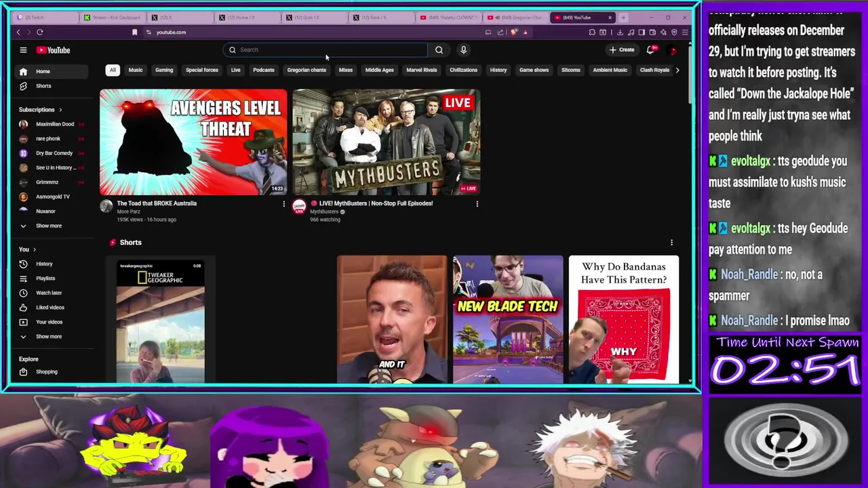Open the MythBusters LIVE thumbnail
The image size is (868, 488).
coord(387,142)
